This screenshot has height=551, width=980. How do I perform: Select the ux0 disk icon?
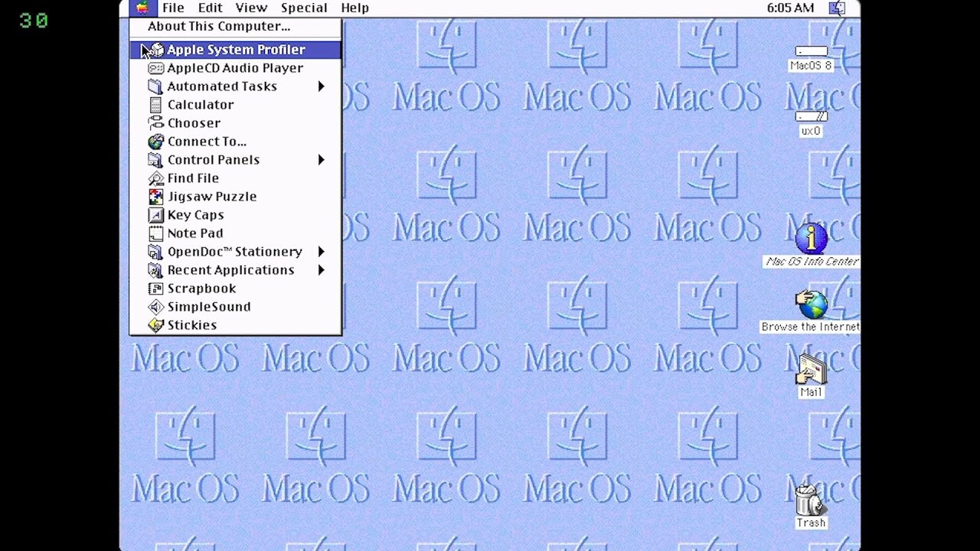(x=811, y=117)
